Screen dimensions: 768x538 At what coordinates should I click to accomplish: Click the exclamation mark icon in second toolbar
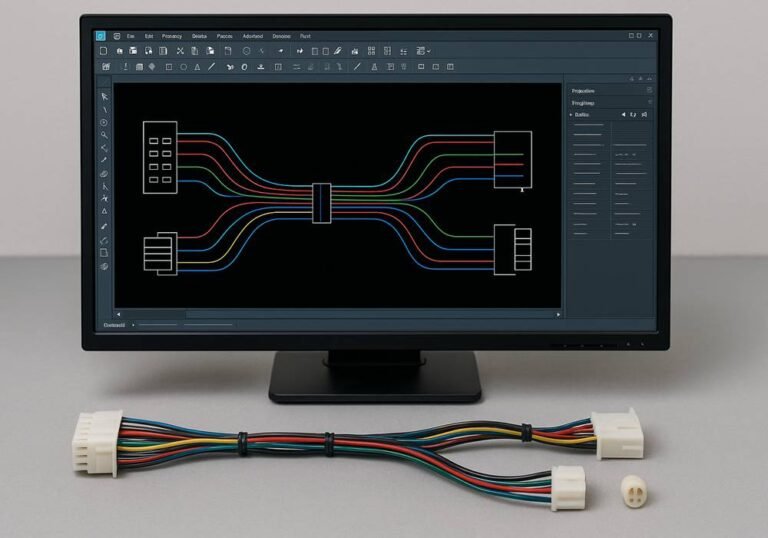tap(125, 67)
